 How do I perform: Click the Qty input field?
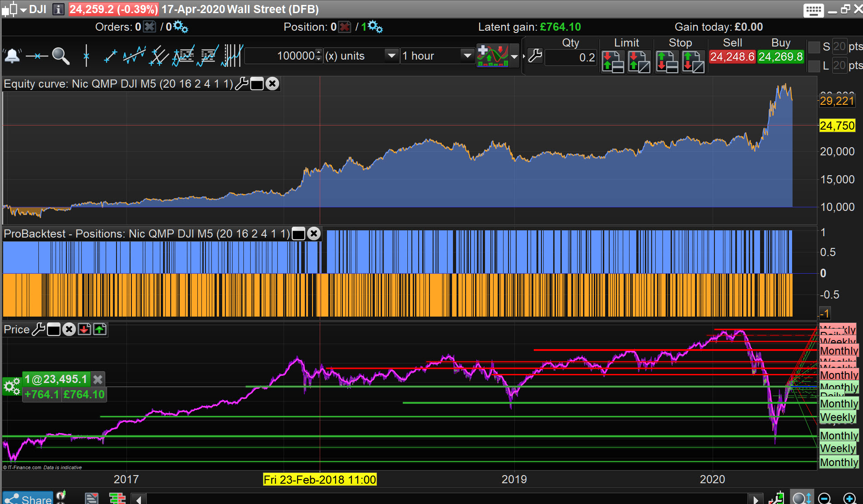point(571,57)
